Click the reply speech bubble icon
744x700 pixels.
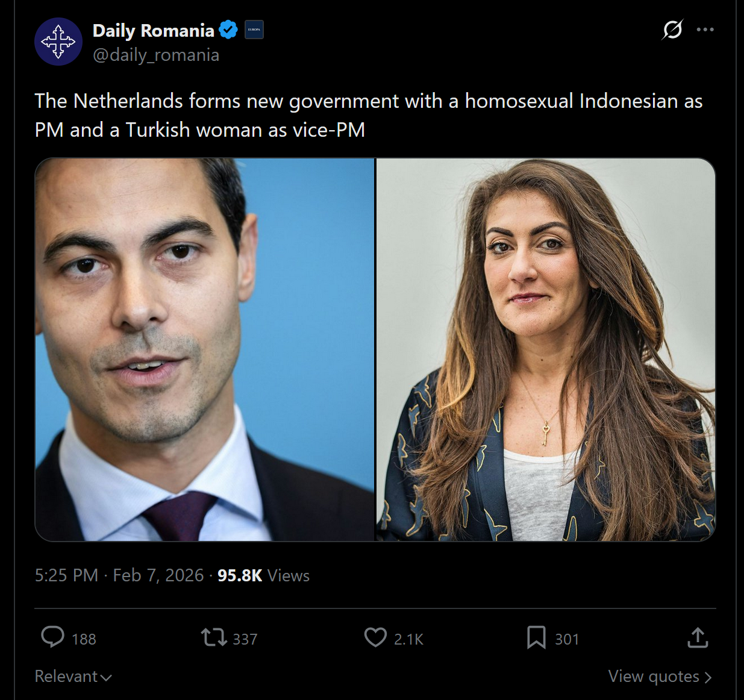tap(52, 637)
